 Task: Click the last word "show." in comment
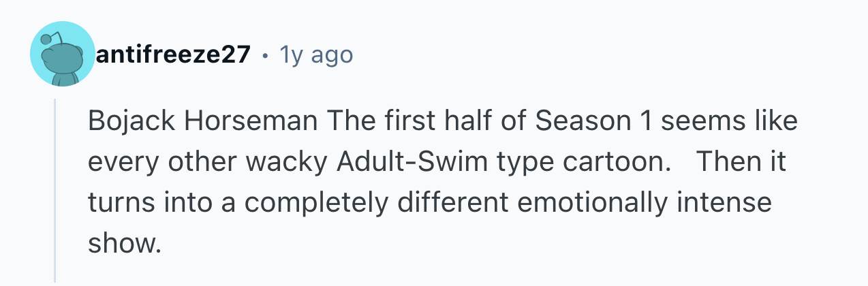[x=125, y=244]
